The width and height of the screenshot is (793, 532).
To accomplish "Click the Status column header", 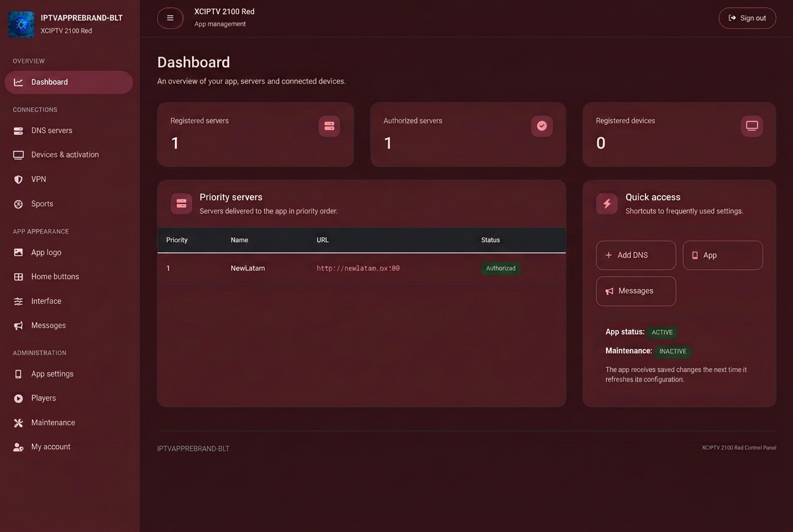I will 491,240.
